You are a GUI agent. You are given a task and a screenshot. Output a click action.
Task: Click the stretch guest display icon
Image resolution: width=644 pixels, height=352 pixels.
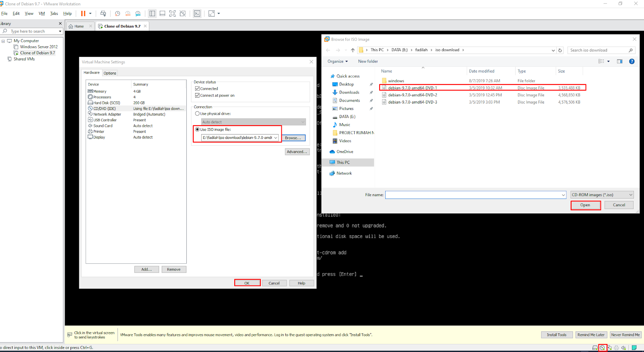coord(212,13)
